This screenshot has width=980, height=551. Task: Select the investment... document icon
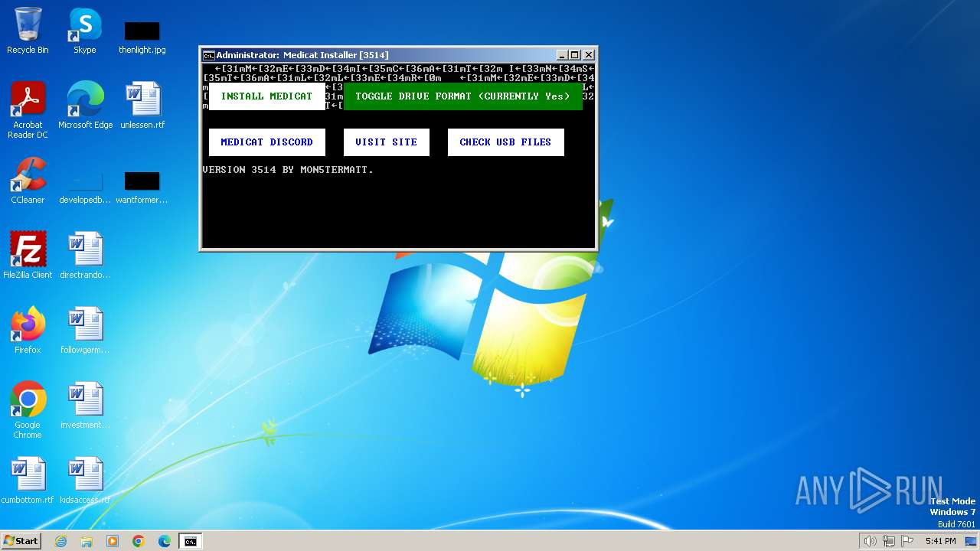point(85,406)
